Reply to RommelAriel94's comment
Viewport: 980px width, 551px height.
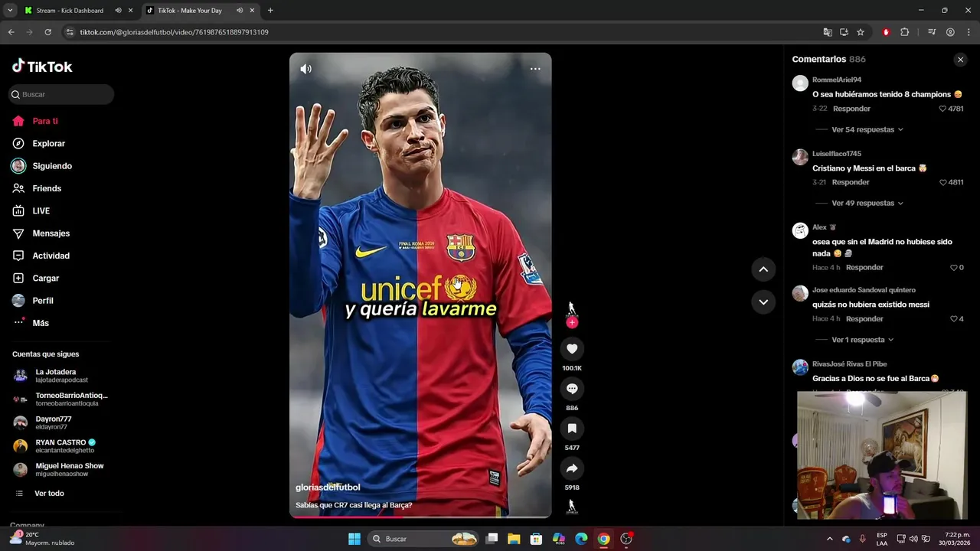tap(851, 109)
